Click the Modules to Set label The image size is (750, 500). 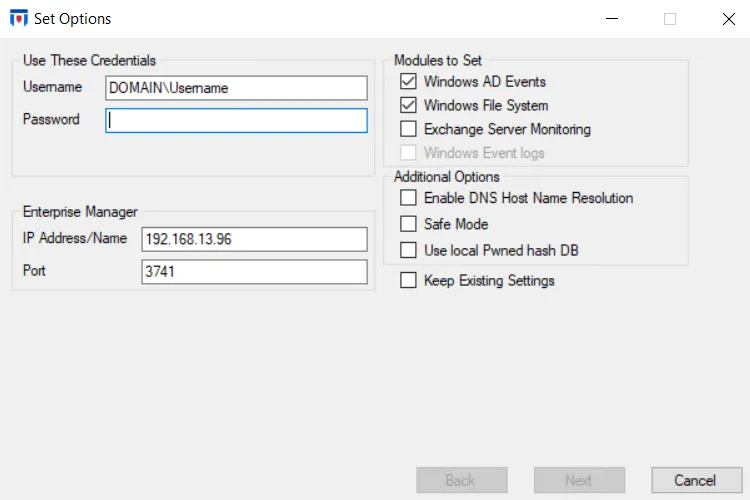(x=438, y=60)
